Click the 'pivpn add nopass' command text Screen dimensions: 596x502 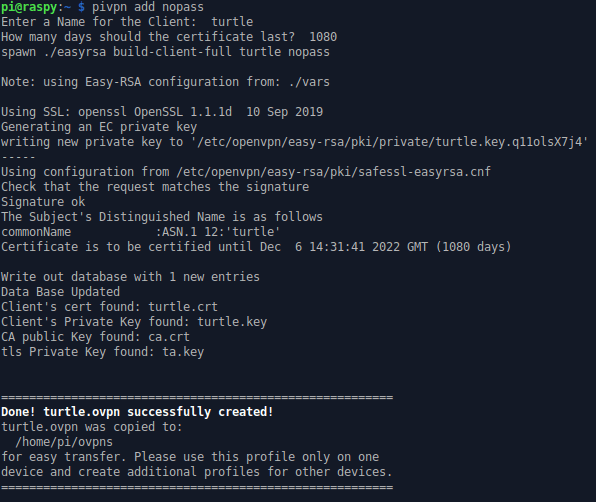point(148,7)
